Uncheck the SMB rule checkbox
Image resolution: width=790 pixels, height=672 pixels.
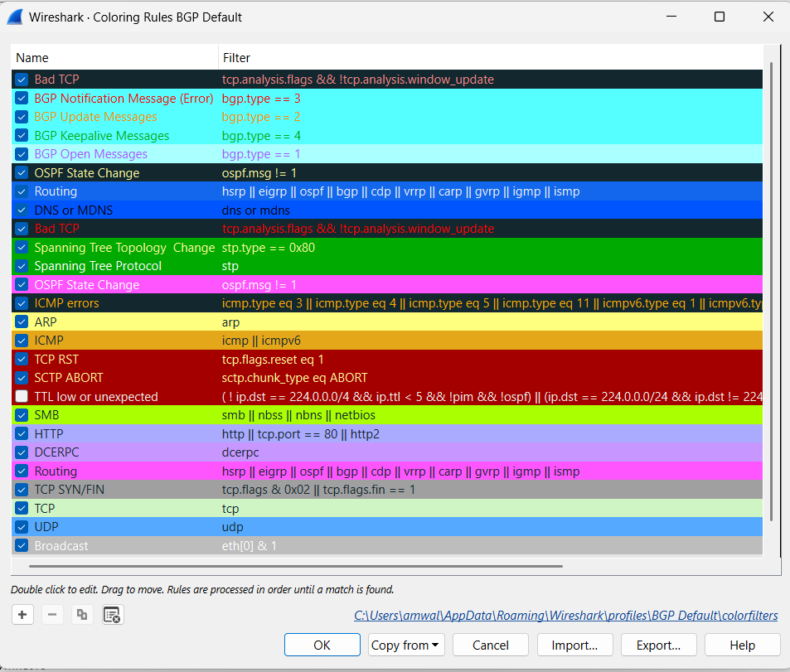[22, 415]
